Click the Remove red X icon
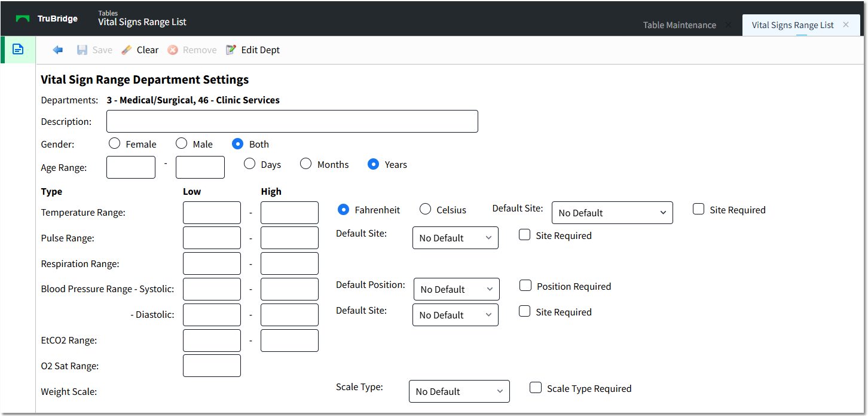868x417 pixels. tap(173, 50)
